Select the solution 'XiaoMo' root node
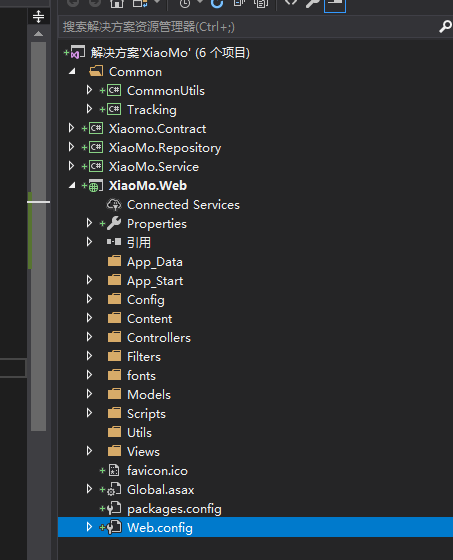The height and width of the screenshot is (560, 453). click(x=170, y=53)
